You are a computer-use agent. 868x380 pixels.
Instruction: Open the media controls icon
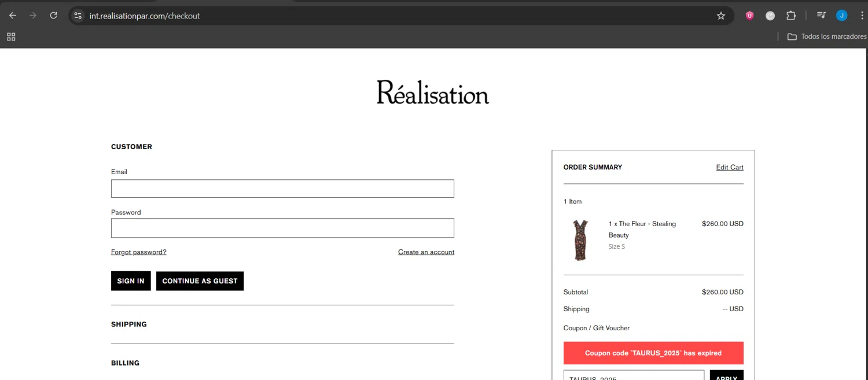pos(821,16)
